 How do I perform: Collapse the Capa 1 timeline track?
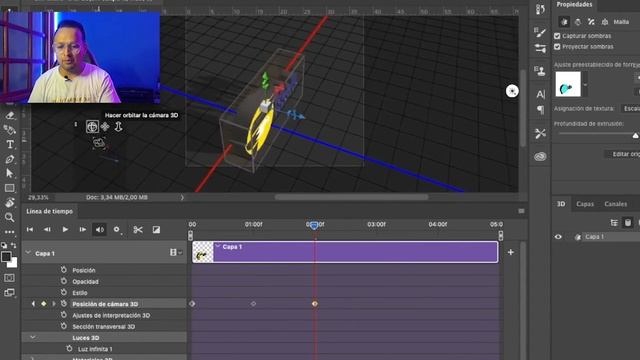click(28, 253)
